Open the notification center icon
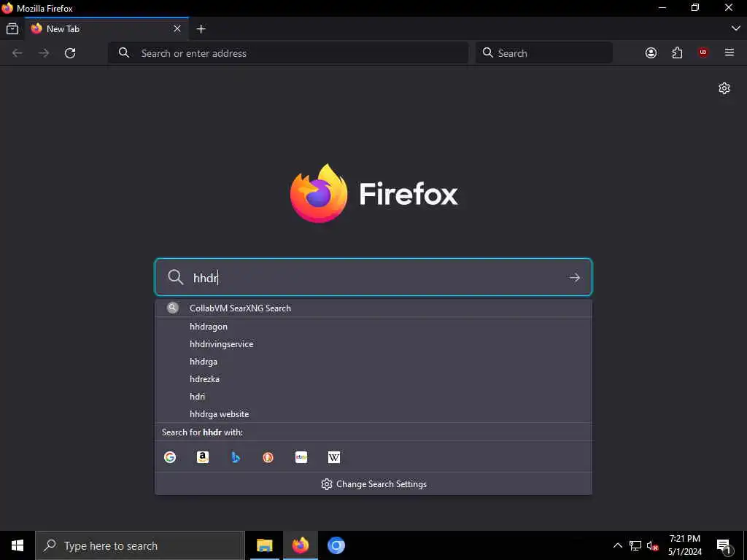Screen dimensions: 747x560 [724, 545]
